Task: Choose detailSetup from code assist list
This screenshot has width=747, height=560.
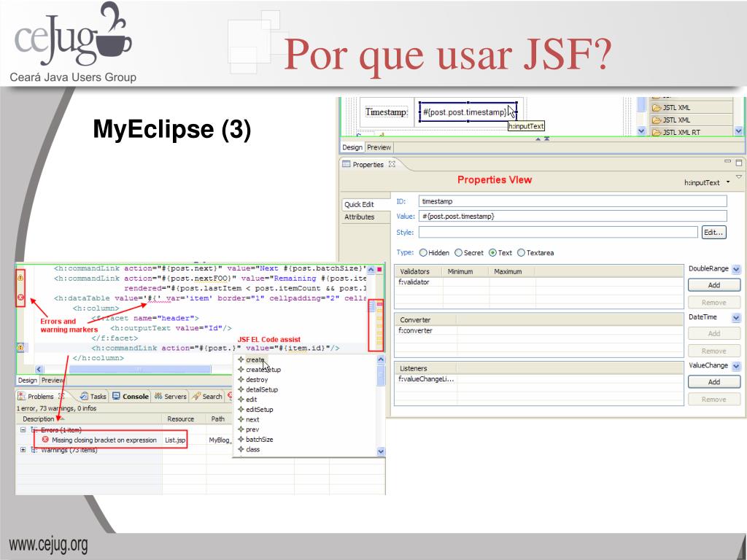Action: 262,389
